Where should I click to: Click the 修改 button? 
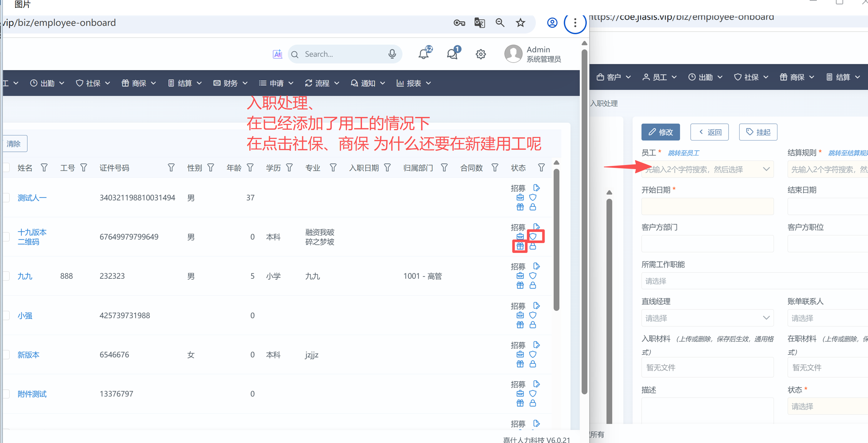coord(660,132)
